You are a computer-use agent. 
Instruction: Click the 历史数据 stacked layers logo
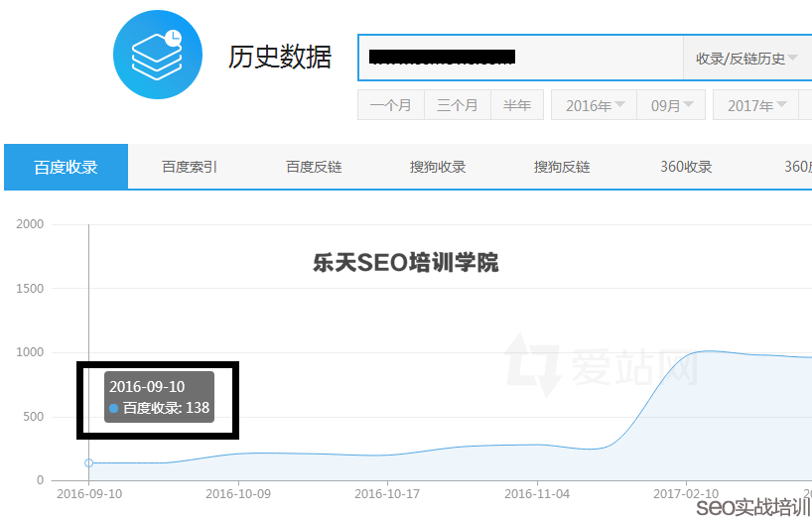(x=158, y=55)
